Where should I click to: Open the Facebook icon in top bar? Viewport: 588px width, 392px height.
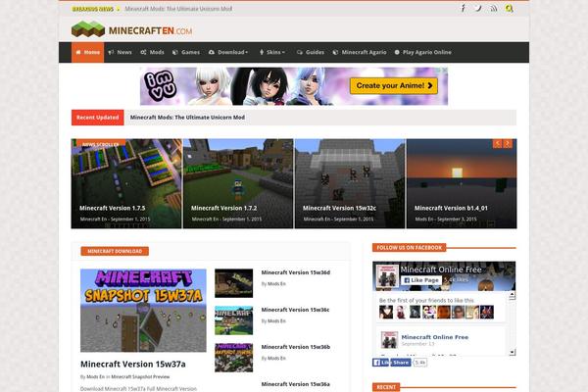tap(464, 8)
